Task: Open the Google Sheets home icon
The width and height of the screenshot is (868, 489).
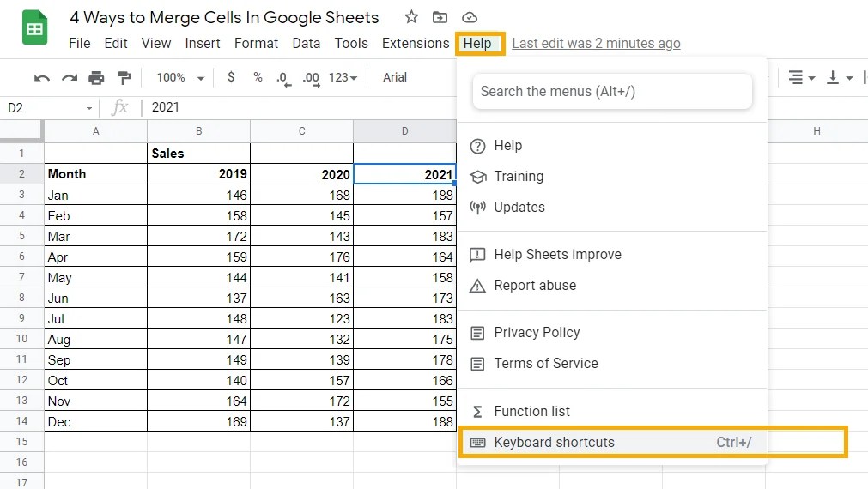Action: point(34,29)
